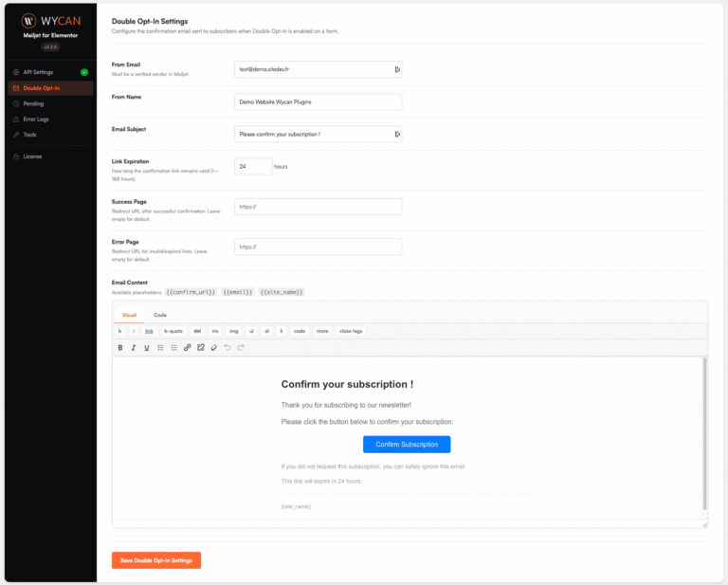Click the editor's vertical scrollbar

pyautogui.click(x=704, y=434)
